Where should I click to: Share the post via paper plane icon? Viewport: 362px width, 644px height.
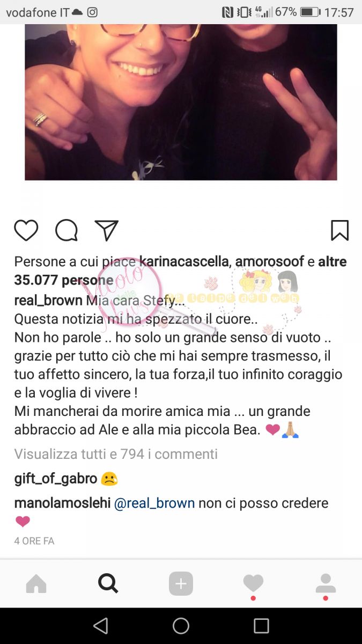(106, 231)
